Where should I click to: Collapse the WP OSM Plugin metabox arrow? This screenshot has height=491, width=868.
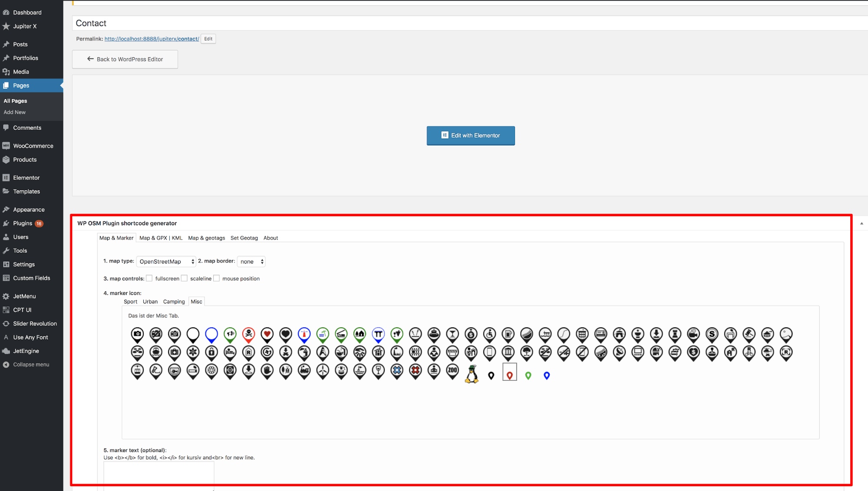(861, 223)
